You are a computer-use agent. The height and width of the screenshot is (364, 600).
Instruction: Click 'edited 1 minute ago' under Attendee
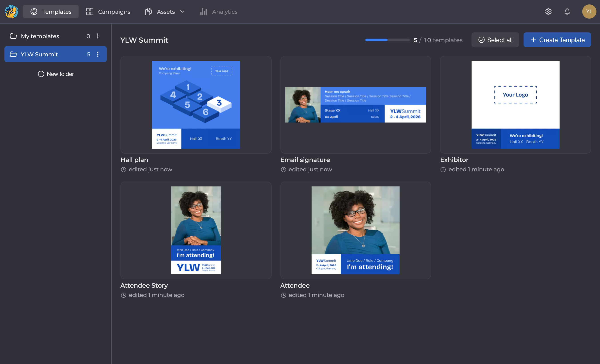316,295
